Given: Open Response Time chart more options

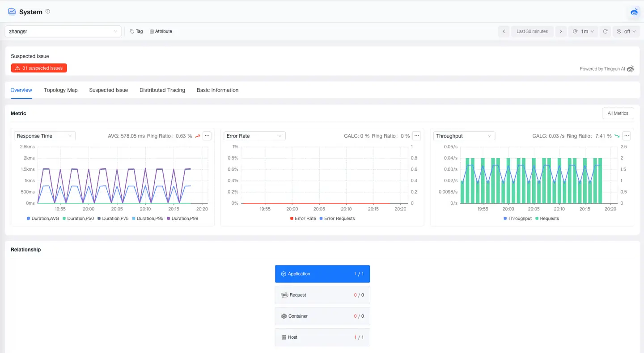Looking at the screenshot, I should pos(207,136).
